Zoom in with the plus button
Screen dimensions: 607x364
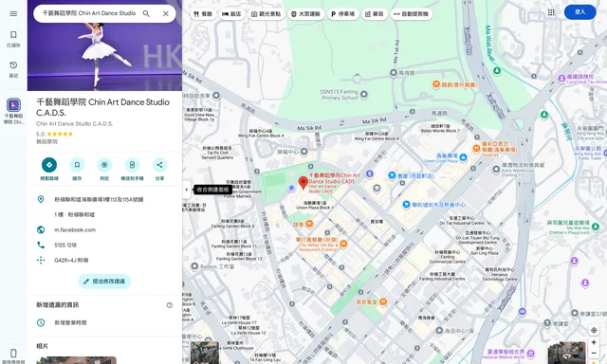pyautogui.click(x=594, y=343)
